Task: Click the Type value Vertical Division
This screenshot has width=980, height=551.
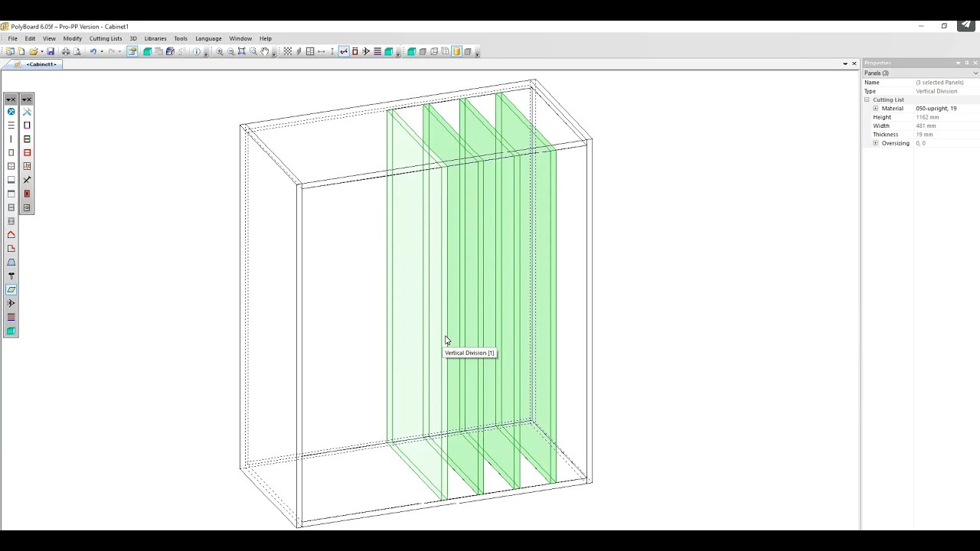Action: tap(936, 91)
